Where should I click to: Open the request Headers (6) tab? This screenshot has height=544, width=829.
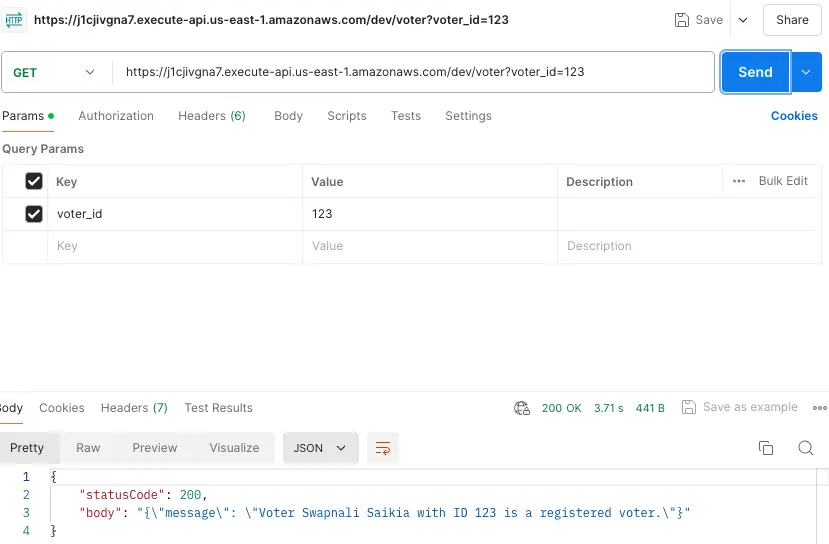click(x=211, y=116)
